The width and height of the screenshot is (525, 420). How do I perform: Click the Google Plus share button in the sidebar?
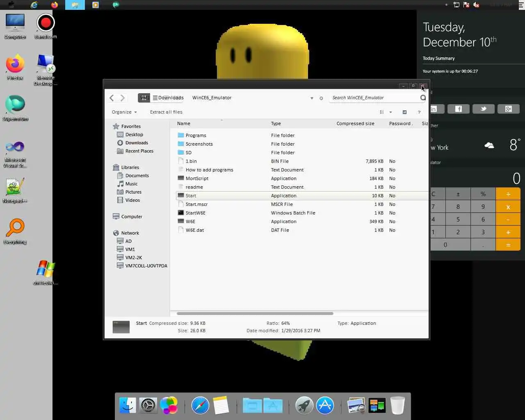[x=509, y=109]
